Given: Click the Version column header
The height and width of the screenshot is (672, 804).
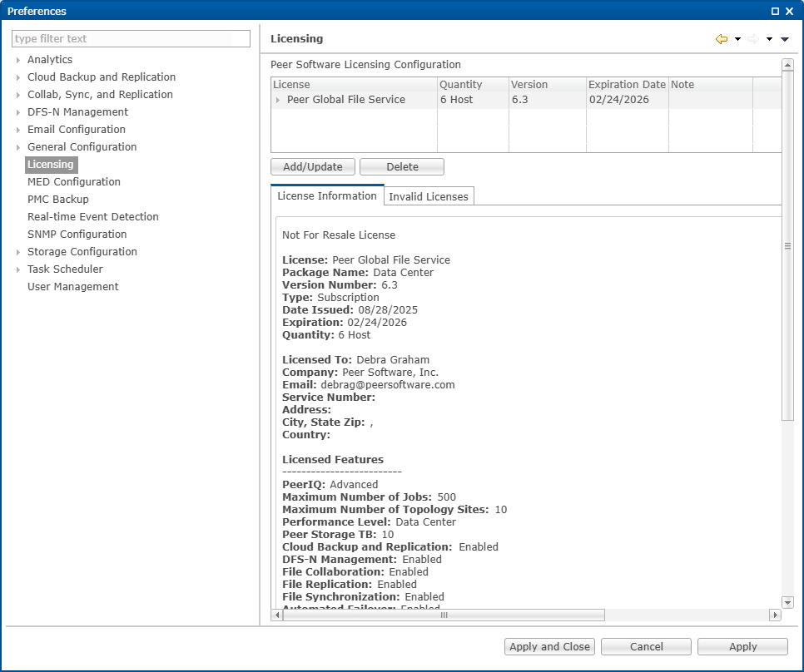Looking at the screenshot, I should click(x=548, y=85).
